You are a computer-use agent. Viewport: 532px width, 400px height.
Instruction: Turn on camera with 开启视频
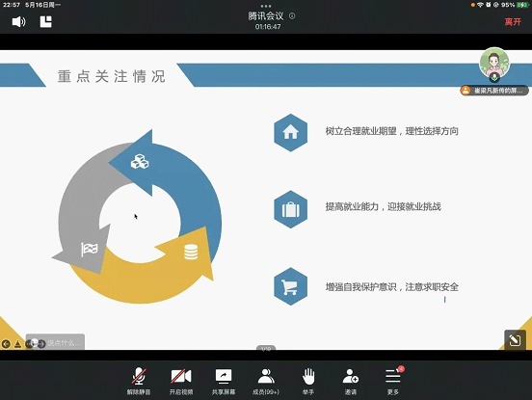(181, 382)
